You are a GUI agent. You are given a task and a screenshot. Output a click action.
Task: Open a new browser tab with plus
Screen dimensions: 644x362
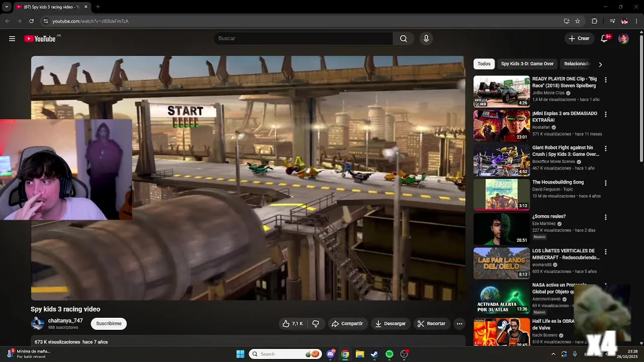click(x=98, y=7)
